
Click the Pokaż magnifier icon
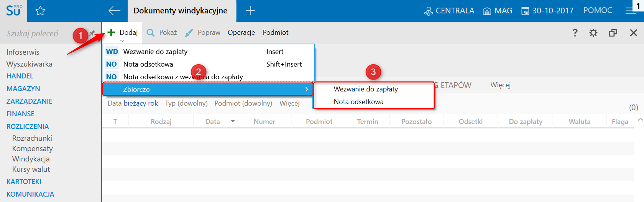[151, 33]
